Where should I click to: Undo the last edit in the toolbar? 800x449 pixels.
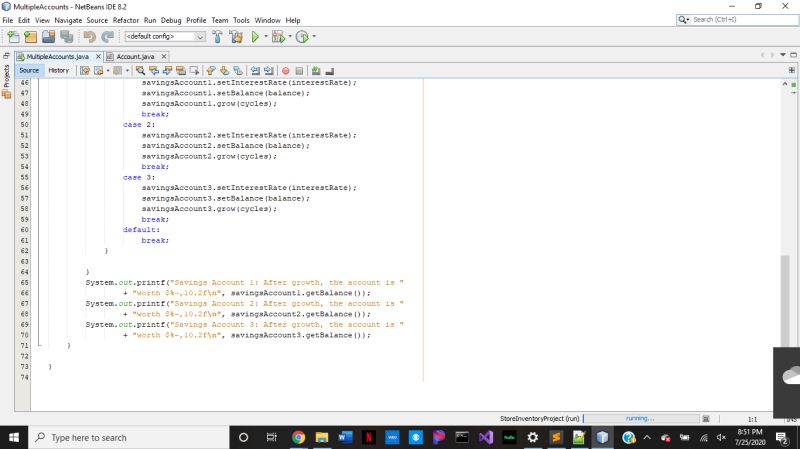coord(89,37)
